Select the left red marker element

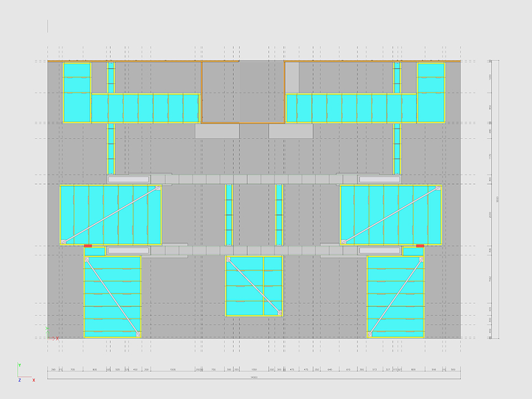(x=88, y=245)
